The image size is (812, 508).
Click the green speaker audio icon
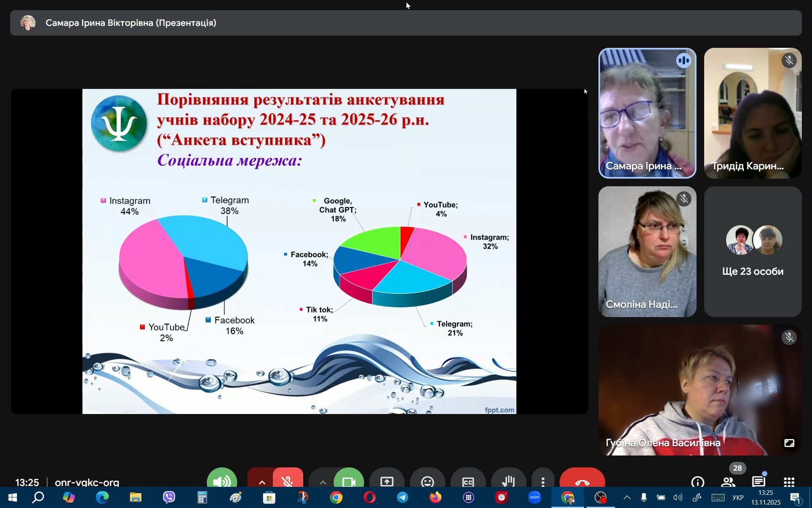[222, 480]
